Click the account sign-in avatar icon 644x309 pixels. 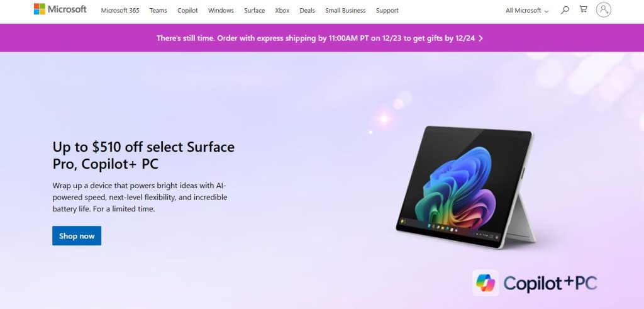[603, 9]
